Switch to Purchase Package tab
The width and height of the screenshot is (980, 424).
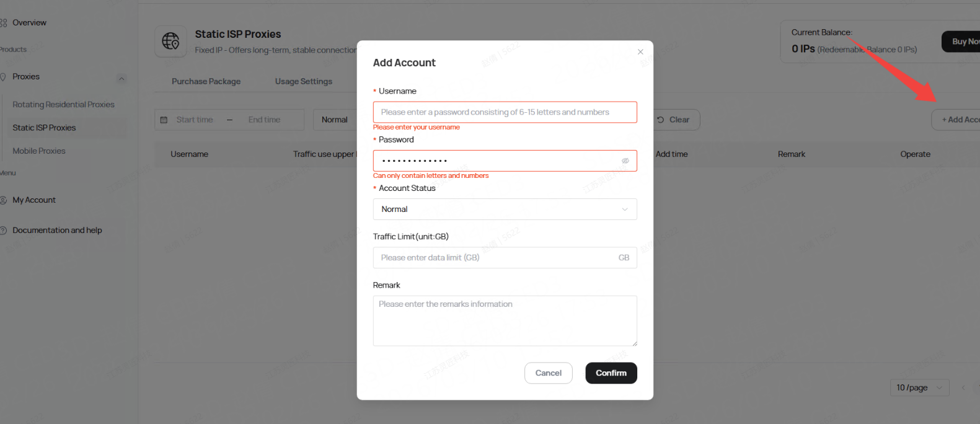point(206,82)
